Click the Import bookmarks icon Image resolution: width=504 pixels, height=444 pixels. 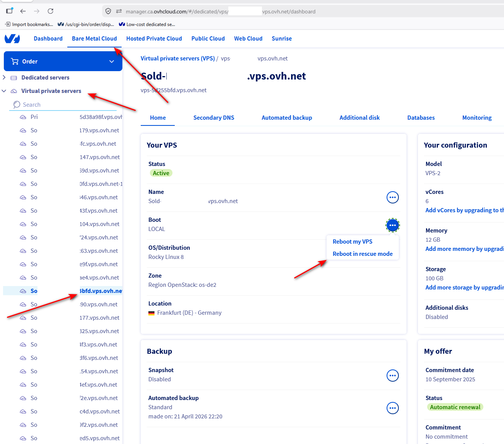click(x=8, y=24)
